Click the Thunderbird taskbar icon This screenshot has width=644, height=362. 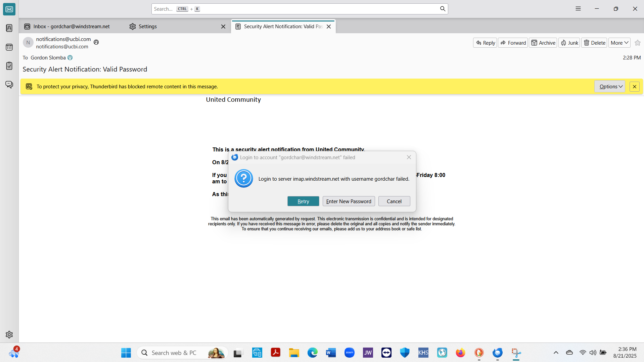click(x=497, y=353)
